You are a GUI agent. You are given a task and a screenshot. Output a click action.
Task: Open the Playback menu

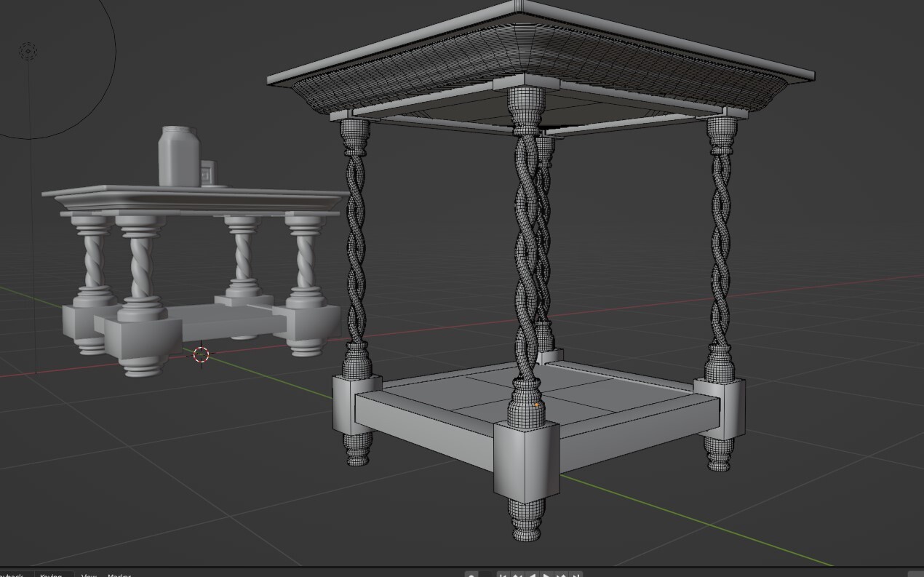coord(11,575)
